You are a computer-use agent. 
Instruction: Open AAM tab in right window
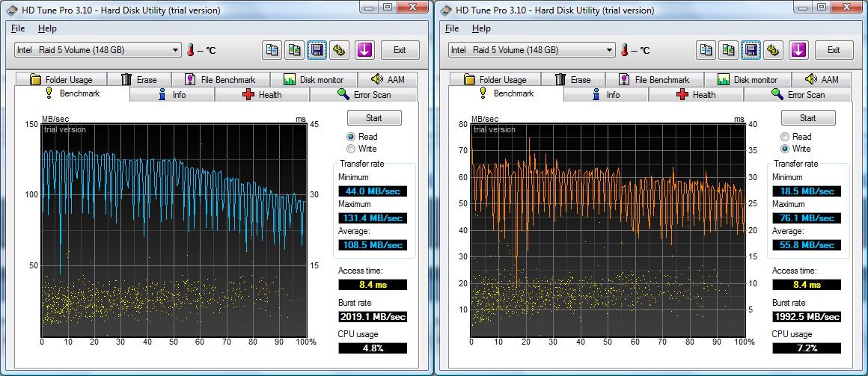(x=822, y=80)
